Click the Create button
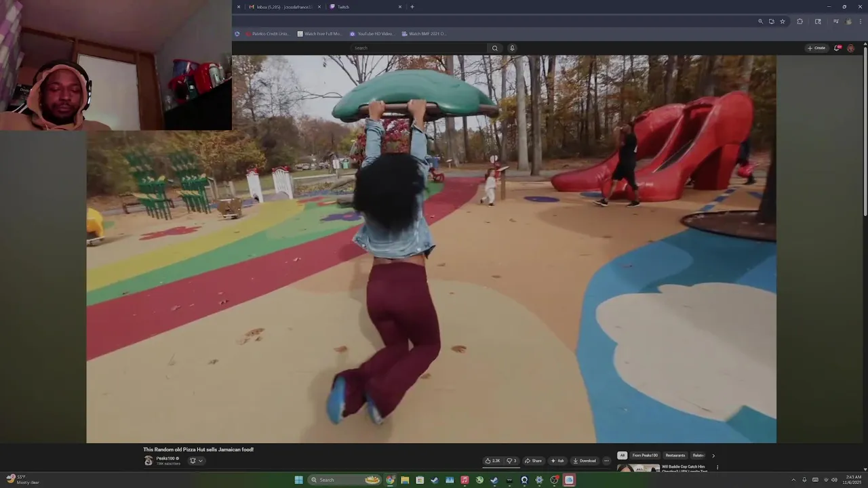The width and height of the screenshot is (868, 488). pos(816,48)
